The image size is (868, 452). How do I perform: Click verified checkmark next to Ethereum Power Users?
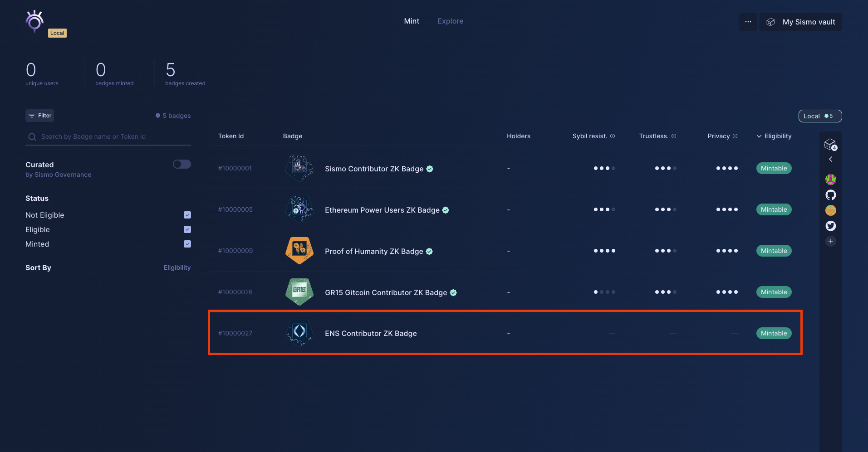tap(446, 210)
